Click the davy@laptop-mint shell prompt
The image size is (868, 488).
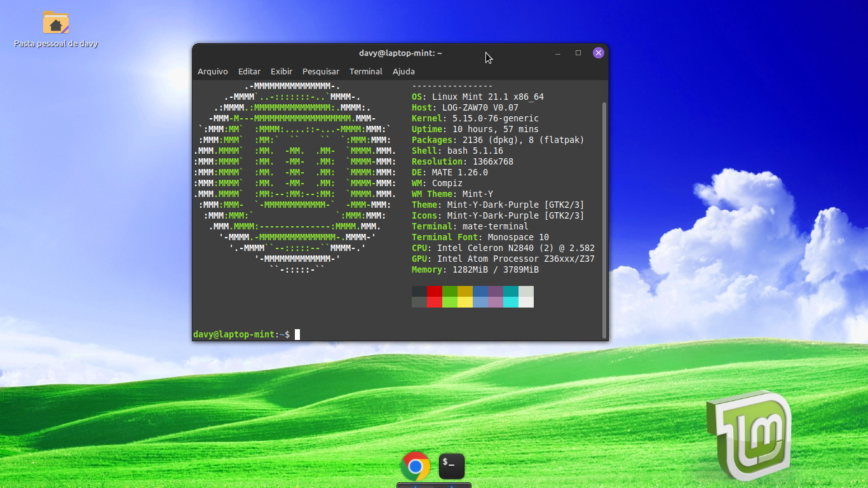241,335
